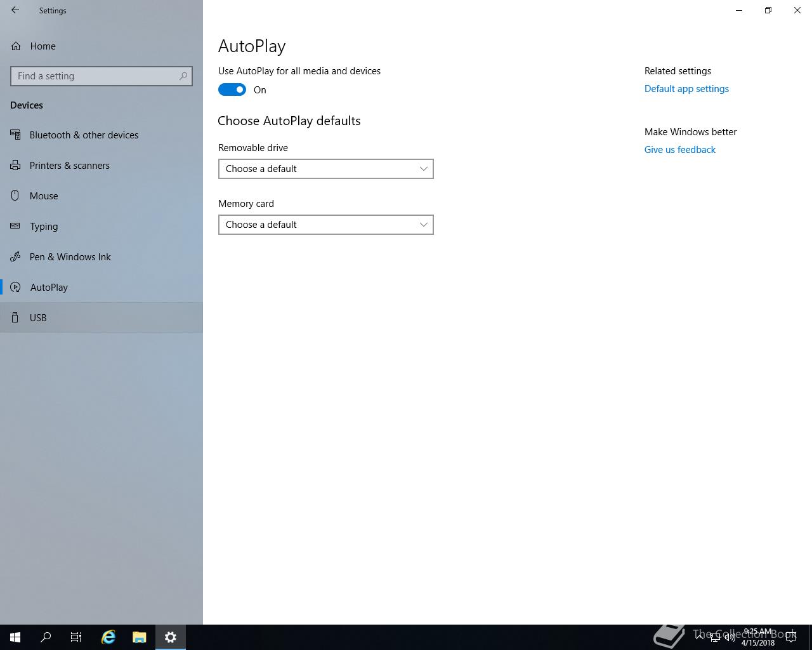This screenshot has height=650, width=812.
Task: Close the Settings window
Action: [x=797, y=10]
